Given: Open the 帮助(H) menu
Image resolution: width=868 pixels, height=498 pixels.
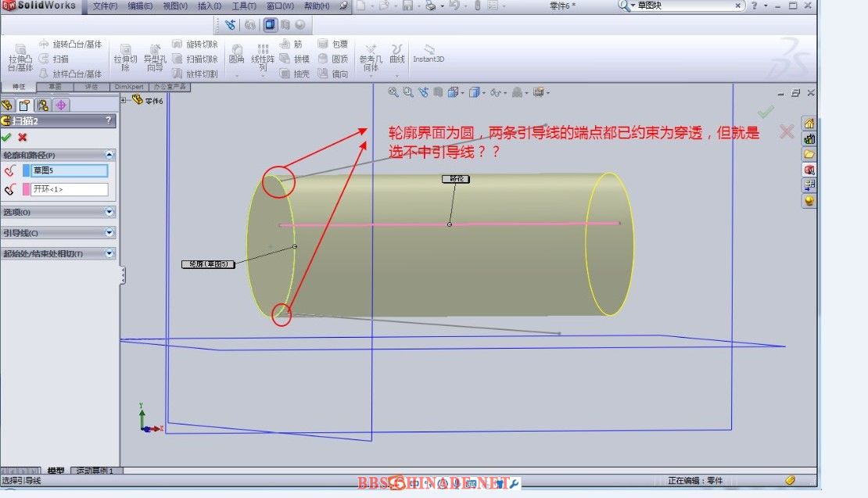Looking at the screenshot, I should [317, 5].
